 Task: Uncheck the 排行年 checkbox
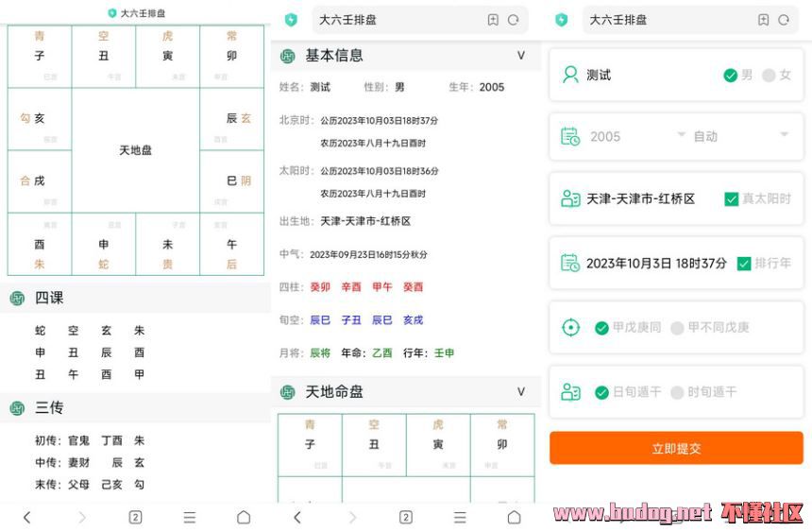[x=744, y=263]
